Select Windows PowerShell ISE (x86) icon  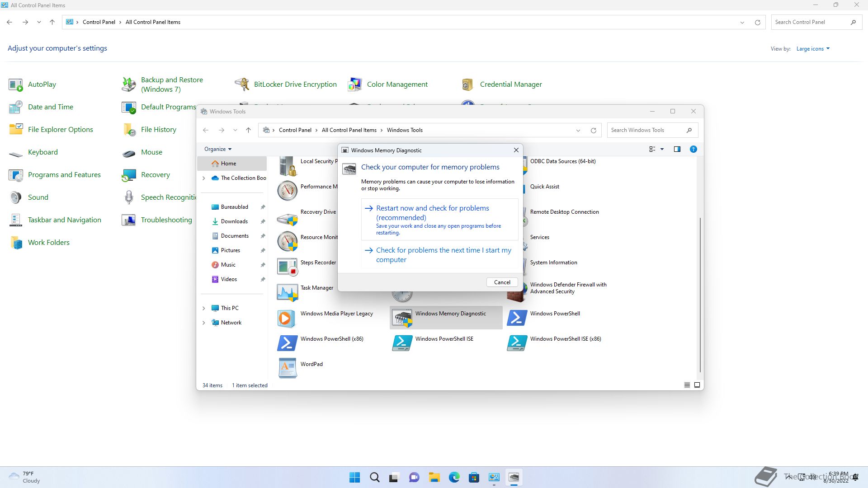tap(517, 343)
